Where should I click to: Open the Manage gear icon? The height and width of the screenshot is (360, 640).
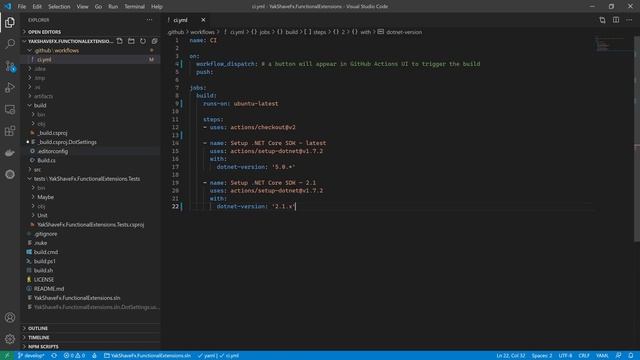[10, 339]
